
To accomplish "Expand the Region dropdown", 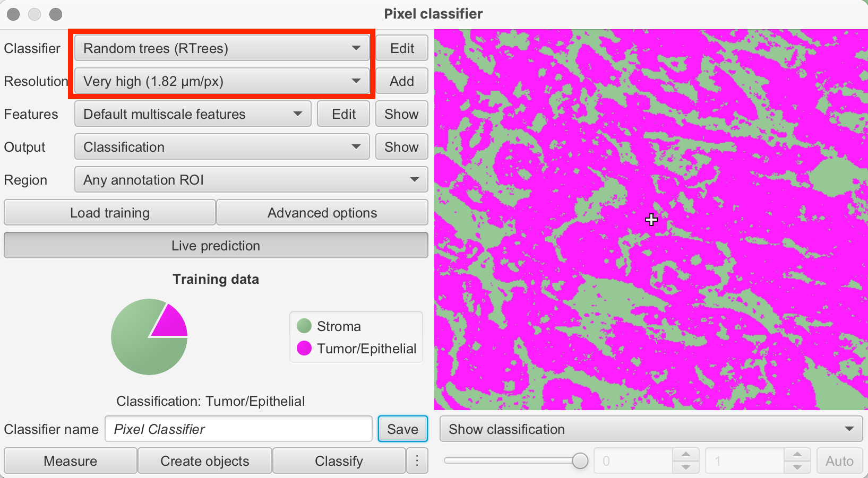I will tap(251, 180).
